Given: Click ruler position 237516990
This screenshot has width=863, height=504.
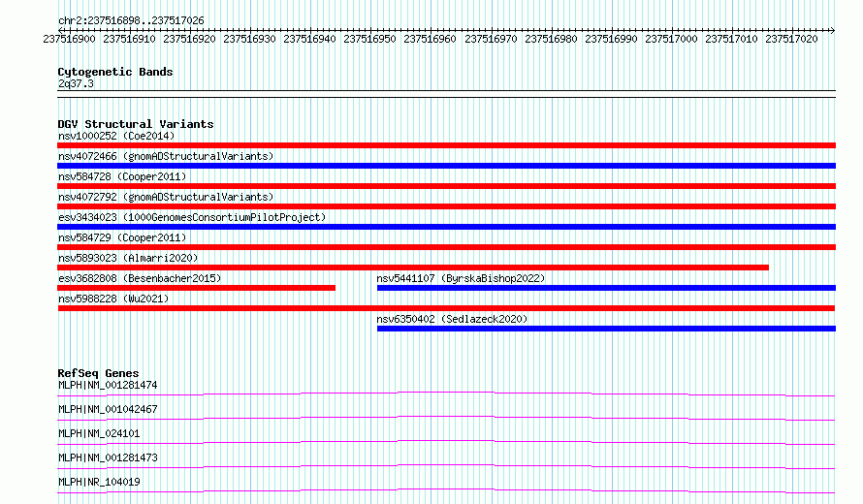Looking at the screenshot, I should click(611, 39).
